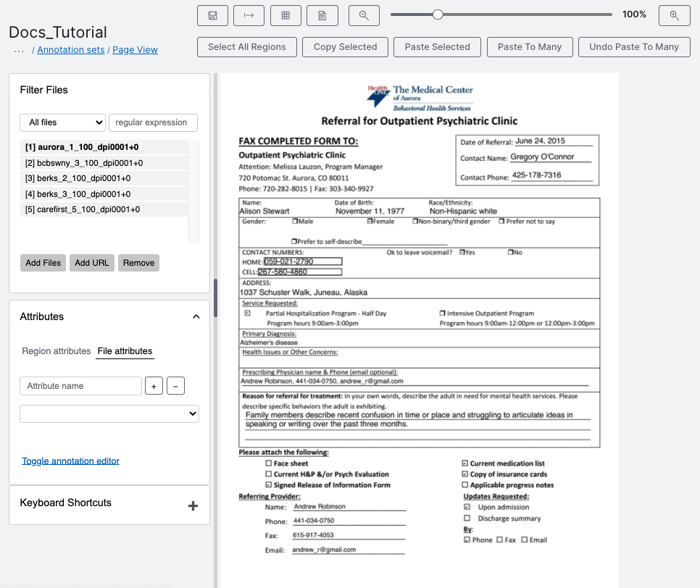Open the Toggle annotation editor link
Viewport: 700px width, 588px height.
click(70, 460)
